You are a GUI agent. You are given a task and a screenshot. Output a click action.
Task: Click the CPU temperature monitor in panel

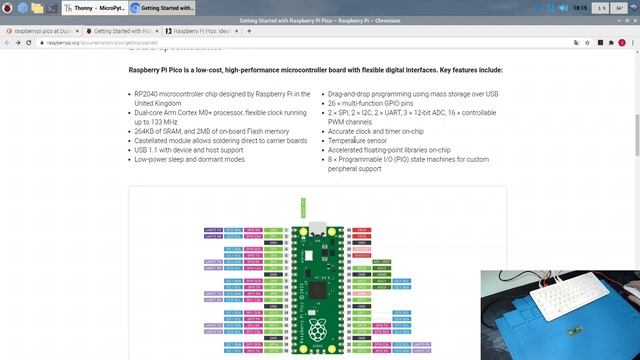point(619,8)
